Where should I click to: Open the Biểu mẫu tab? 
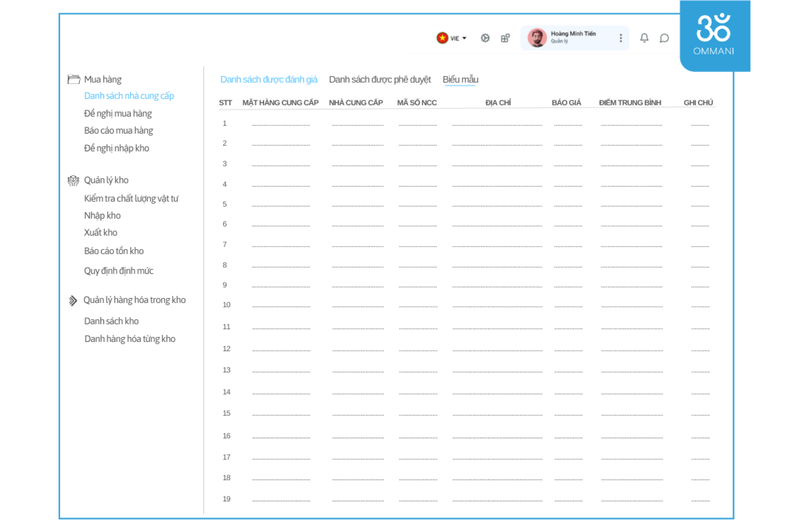click(460, 79)
